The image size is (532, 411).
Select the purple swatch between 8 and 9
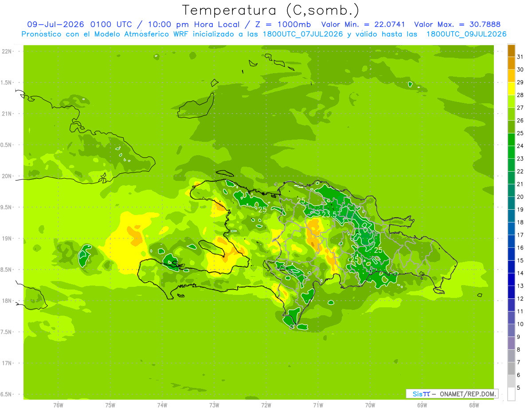(511, 343)
